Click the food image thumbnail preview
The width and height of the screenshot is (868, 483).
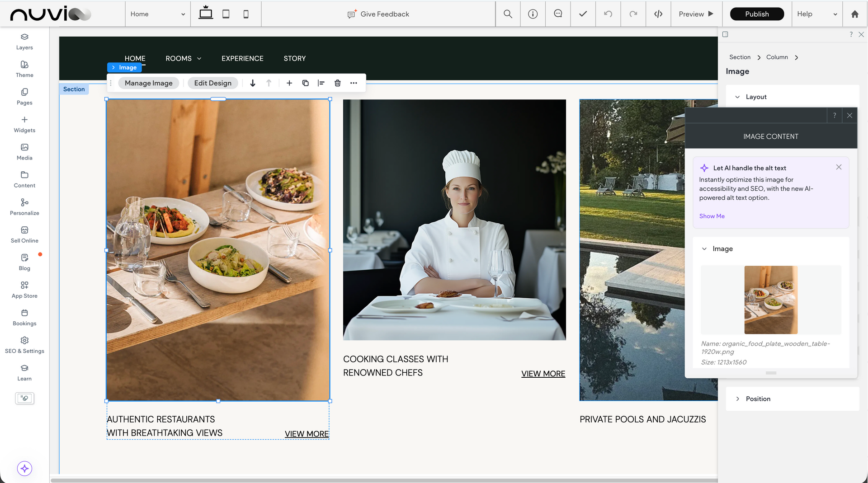tap(771, 300)
